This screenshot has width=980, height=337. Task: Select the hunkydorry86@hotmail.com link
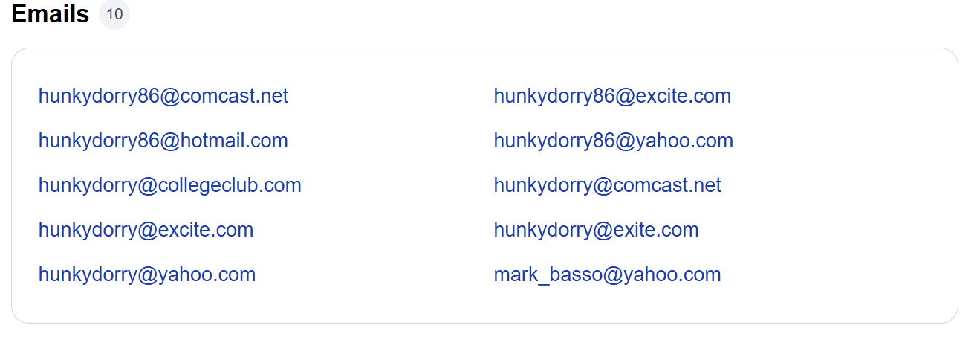coord(163,141)
